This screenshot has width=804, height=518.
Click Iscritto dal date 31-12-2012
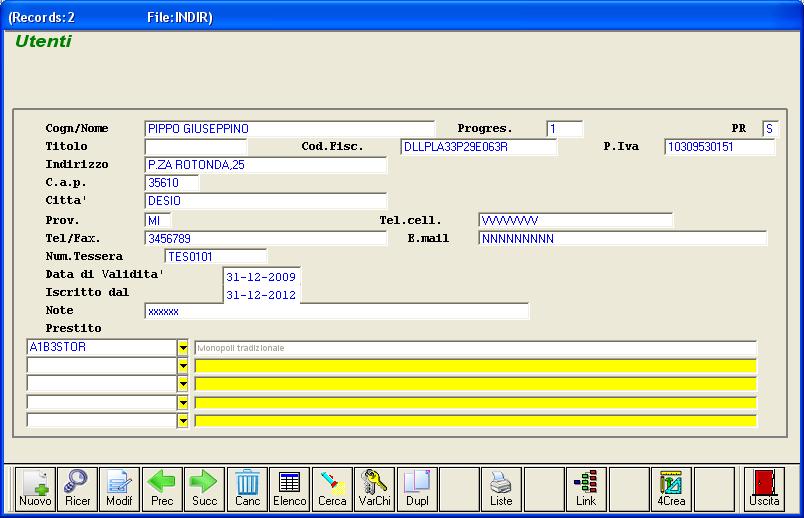pos(261,295)
